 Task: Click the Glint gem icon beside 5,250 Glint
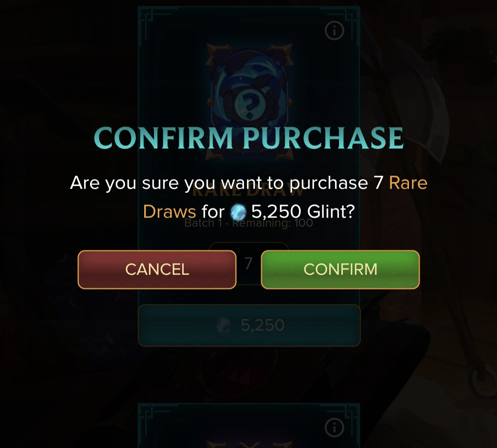tap(239, 212)
